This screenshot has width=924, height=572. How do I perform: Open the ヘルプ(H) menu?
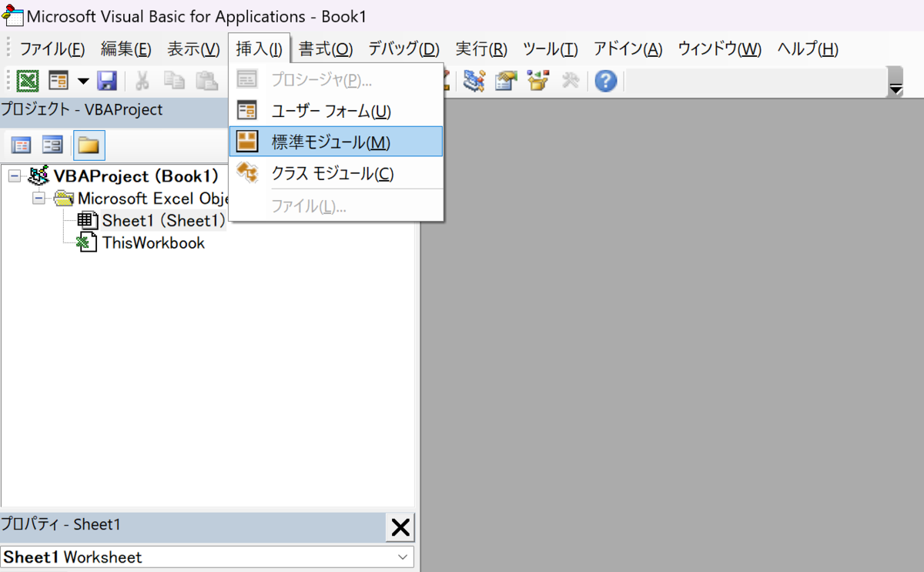(808, 49)
